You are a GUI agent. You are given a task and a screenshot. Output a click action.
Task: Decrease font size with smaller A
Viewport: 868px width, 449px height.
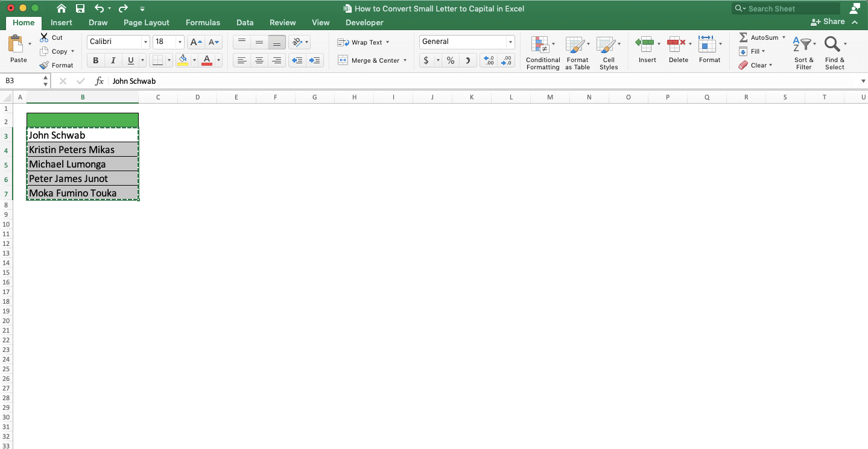click(214, 42)
